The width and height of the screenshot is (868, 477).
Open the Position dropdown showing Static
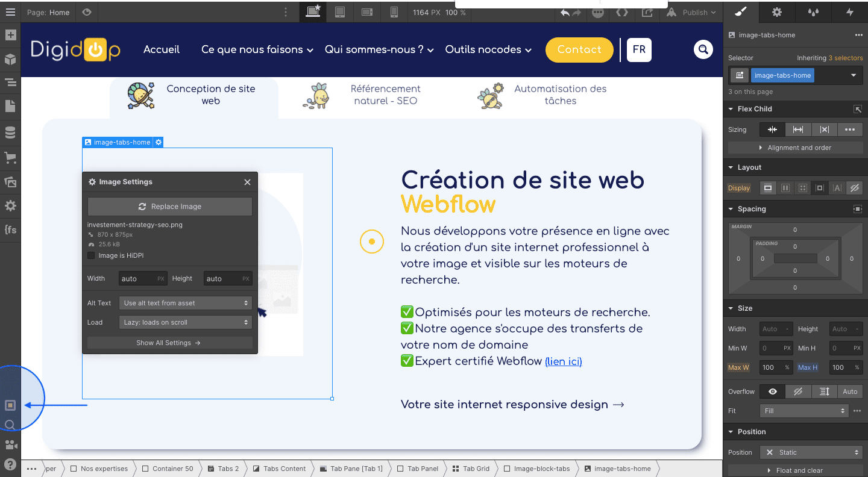pos(811,452)
